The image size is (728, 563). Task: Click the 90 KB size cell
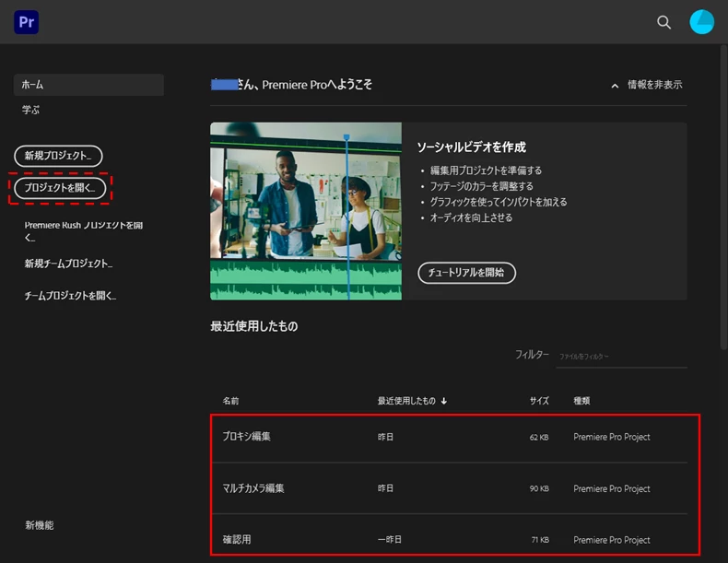pos(539,488)
